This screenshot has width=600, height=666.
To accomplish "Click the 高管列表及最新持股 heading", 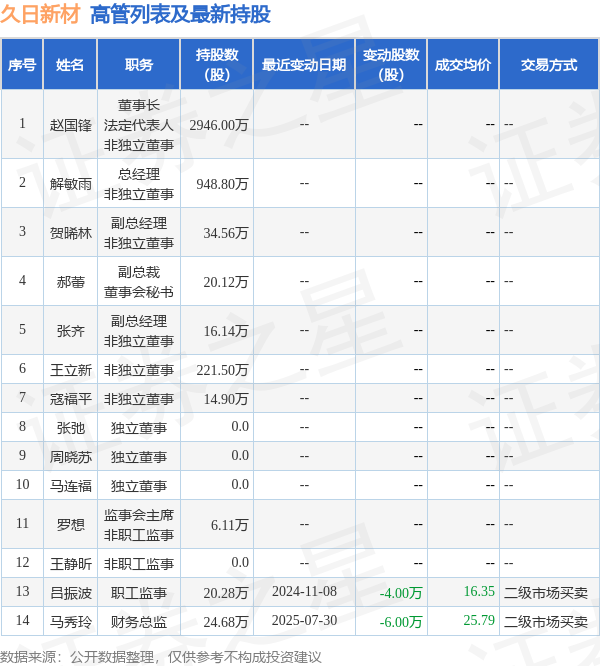I will coord(180,14).
